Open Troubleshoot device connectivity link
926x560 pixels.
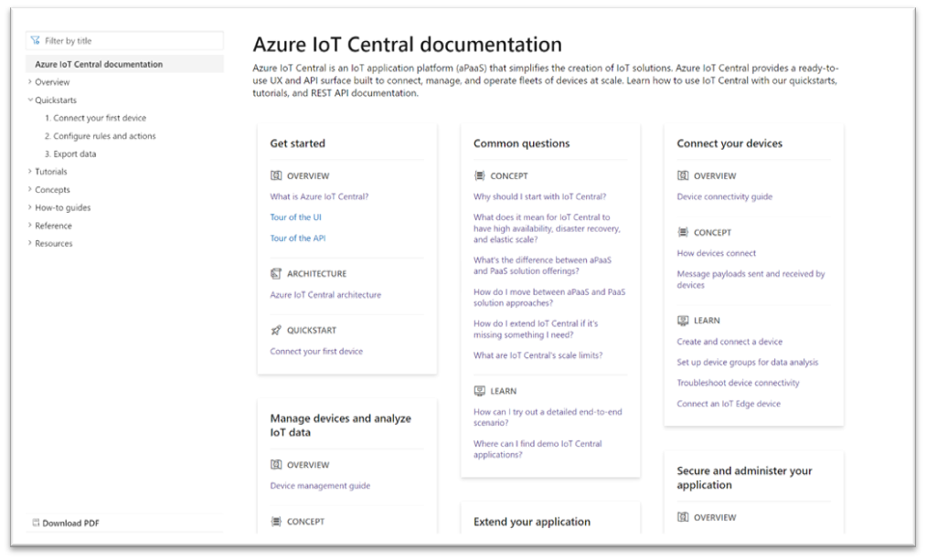[739, 383]
